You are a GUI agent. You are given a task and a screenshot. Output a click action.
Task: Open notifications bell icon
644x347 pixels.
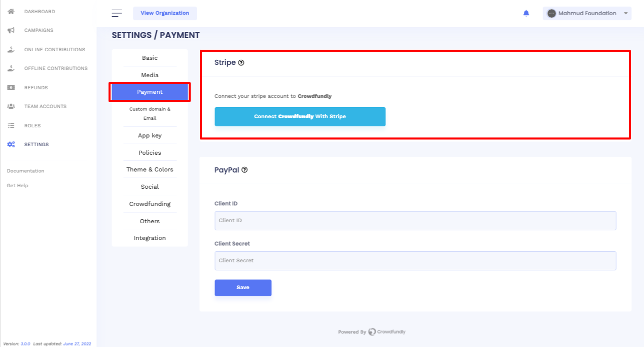pyautogui.click(x=526, y=13)
